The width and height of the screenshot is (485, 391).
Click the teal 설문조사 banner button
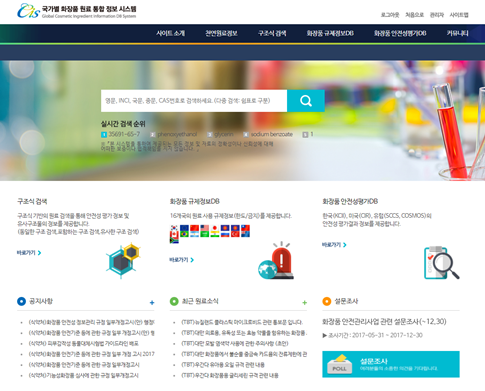point(391,364)
